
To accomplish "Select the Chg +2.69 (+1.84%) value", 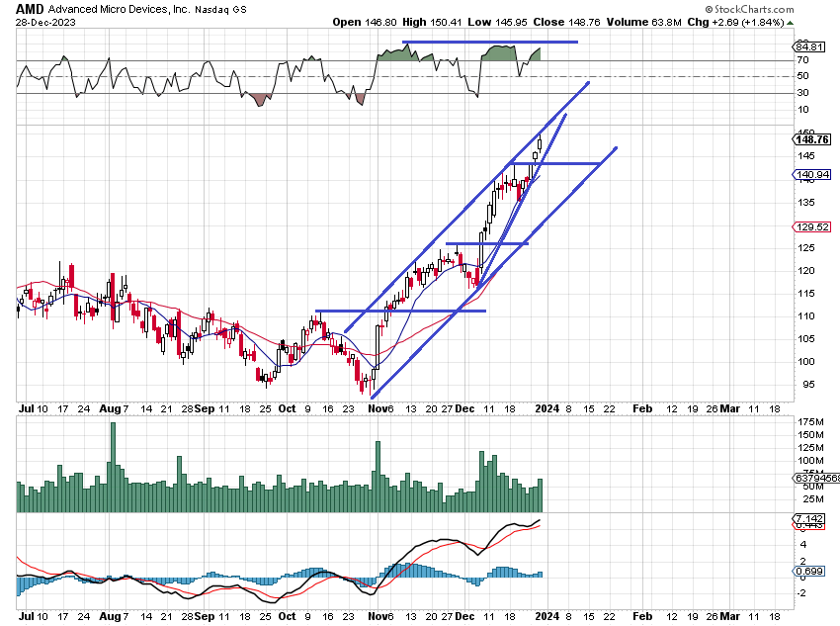I will [x=735, y=22].
